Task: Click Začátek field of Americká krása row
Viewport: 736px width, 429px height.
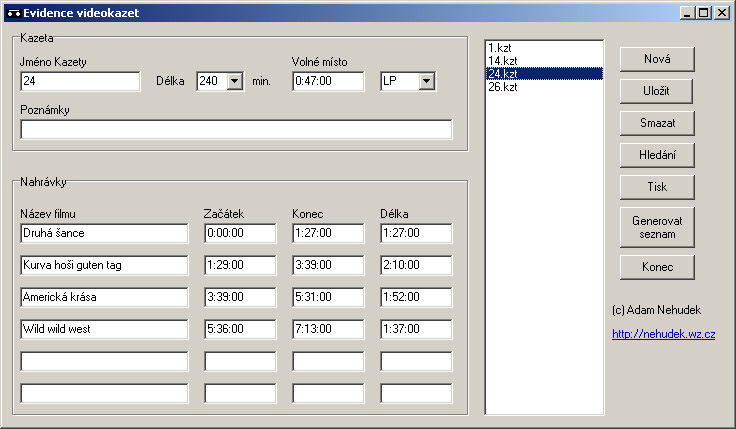Action: (x=240, y=297)
